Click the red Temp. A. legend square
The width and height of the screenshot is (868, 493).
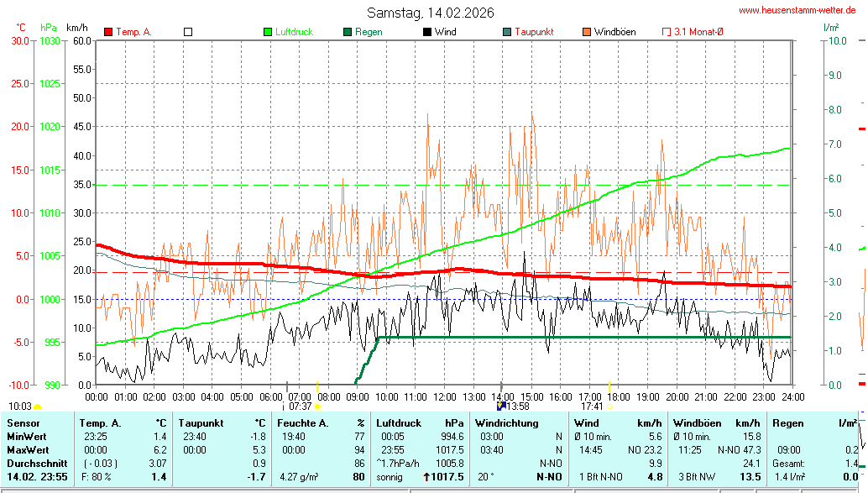(108, 32)
